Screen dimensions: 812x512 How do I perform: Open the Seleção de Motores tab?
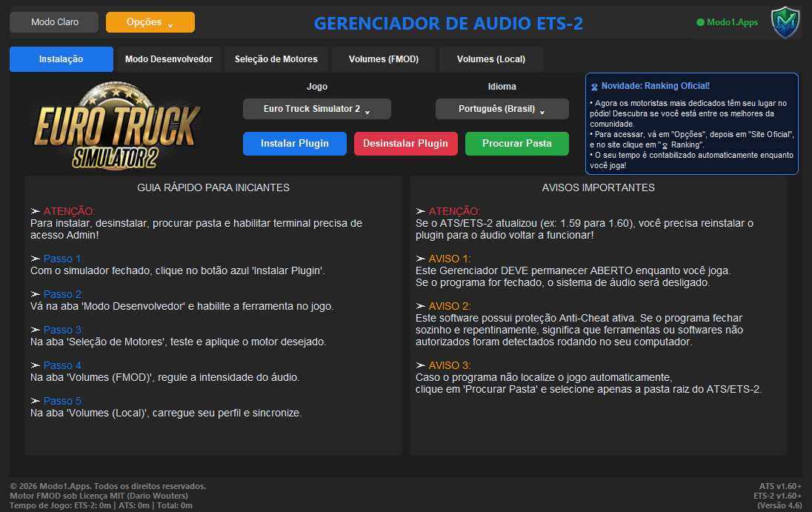point(276,59)
